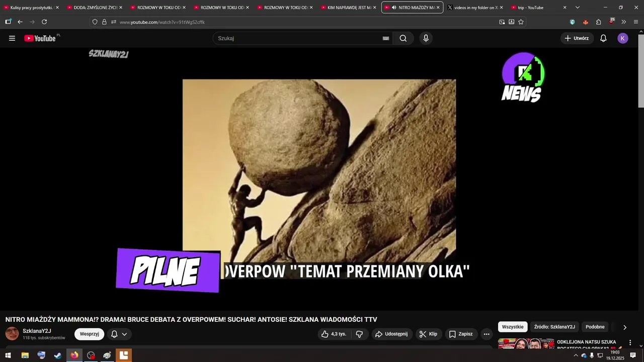Image resolution: width=644 pixels, height=362 pixels.
Task: Open Firefox in the taskbar
Action: [74, 355]
